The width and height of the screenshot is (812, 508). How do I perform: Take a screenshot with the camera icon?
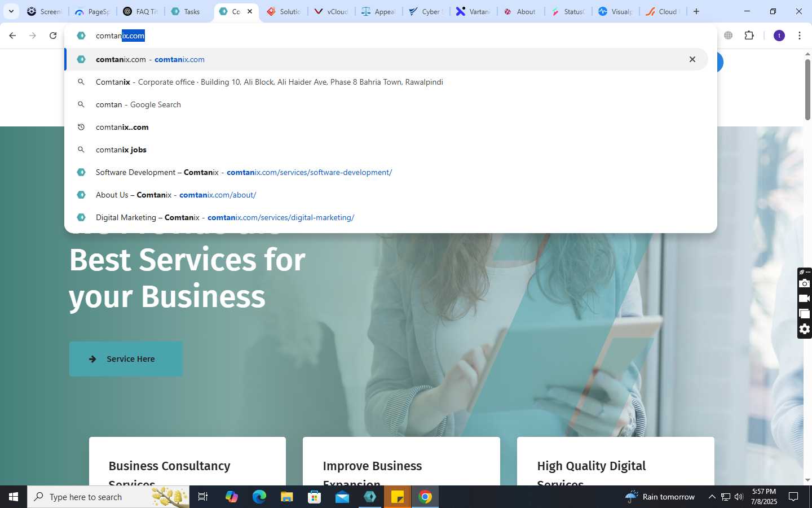tap(805, 283)
